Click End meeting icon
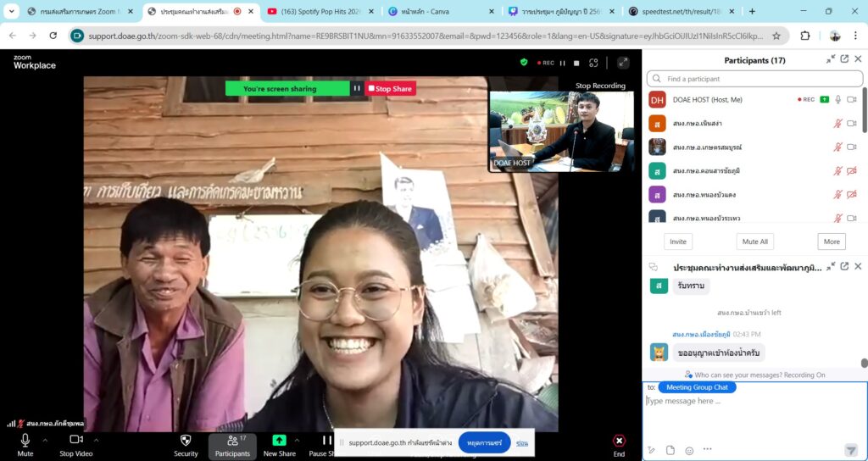Screen dimensions: 868x461 click(x=619, y=441)
